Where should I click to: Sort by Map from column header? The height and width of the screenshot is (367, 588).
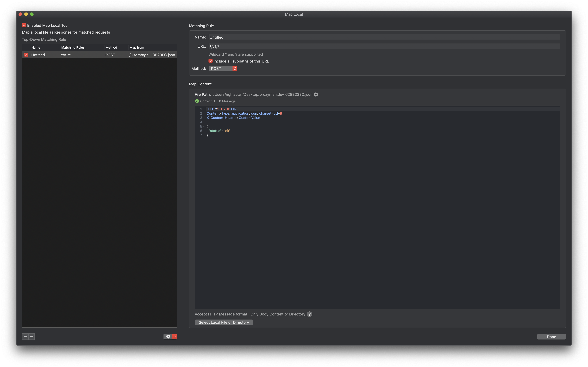[137, 48]
